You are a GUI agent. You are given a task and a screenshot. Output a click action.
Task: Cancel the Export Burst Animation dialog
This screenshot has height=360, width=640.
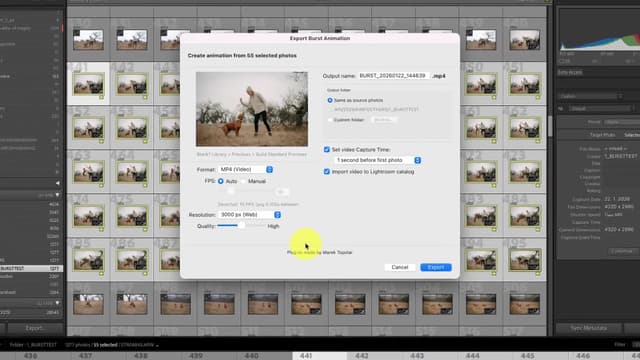click(x=400, y=267)
